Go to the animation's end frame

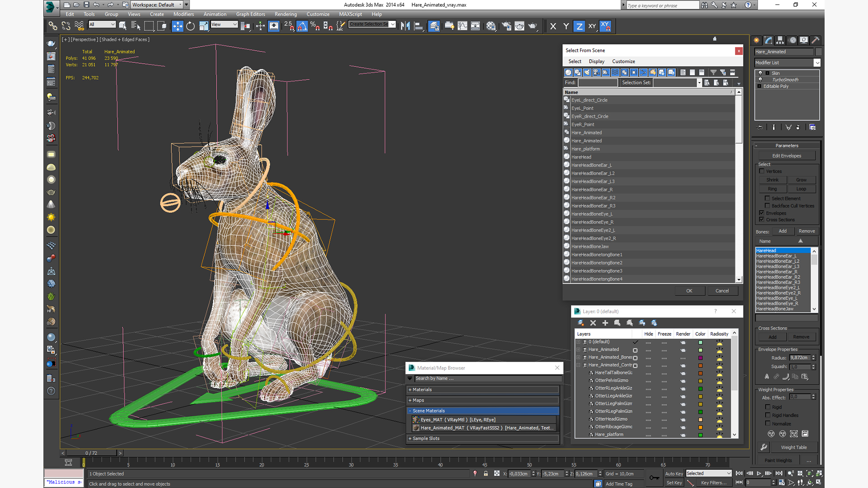[x=778, y=474]
